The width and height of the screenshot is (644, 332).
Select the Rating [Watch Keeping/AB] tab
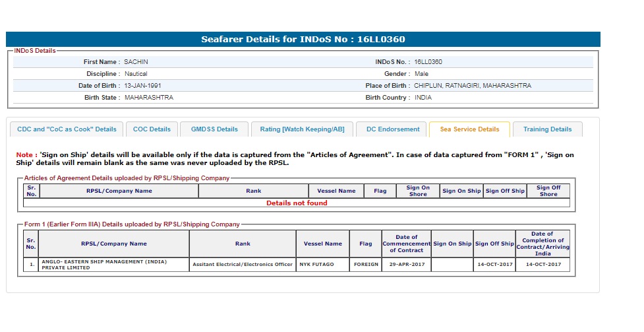[302, 129]
